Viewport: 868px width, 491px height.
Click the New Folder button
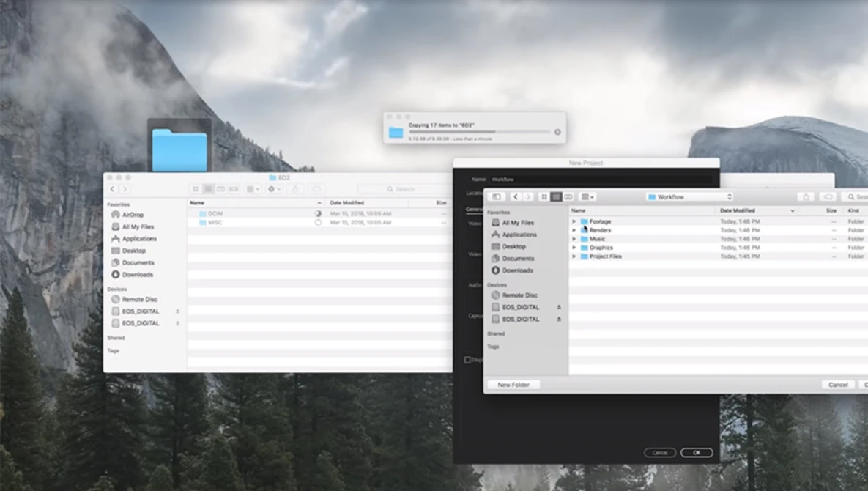coord(513,385)
